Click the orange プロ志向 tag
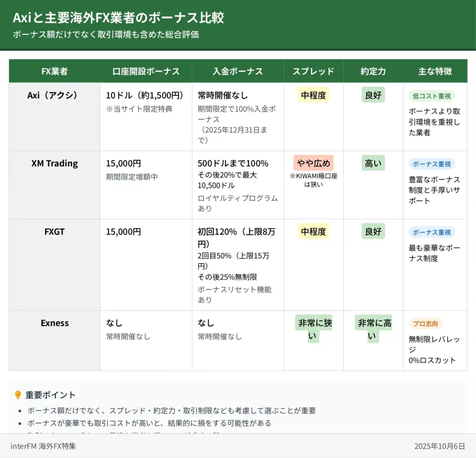The width and height of the screenshot is (476, 458). 425,324
